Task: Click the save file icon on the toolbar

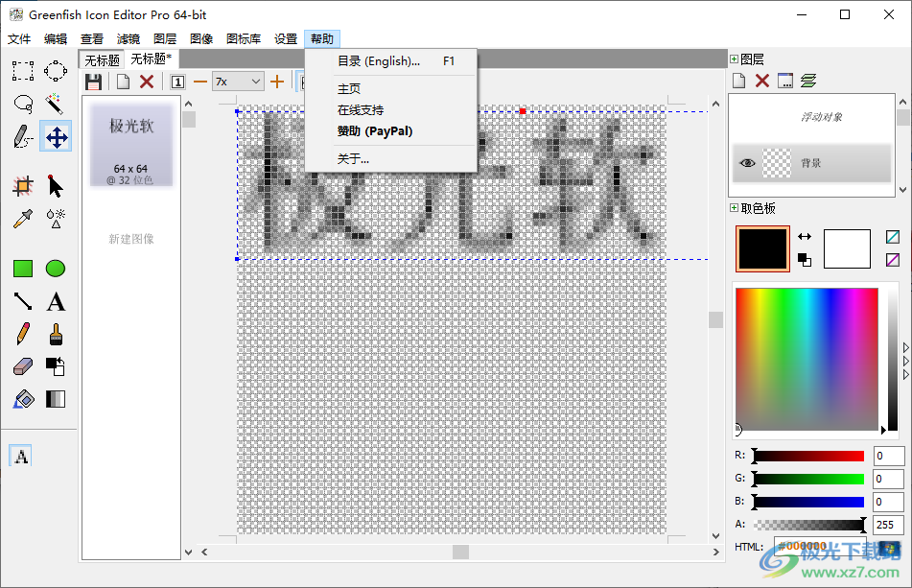Action: [x=92, y=81]
